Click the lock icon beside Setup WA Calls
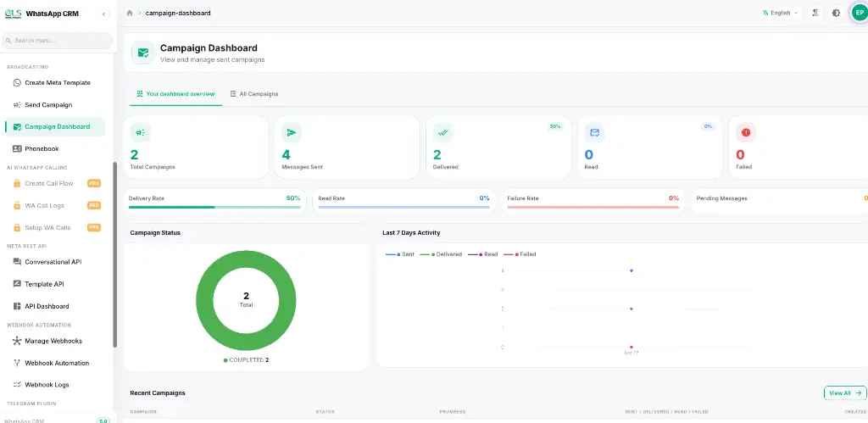 point(17,227)
